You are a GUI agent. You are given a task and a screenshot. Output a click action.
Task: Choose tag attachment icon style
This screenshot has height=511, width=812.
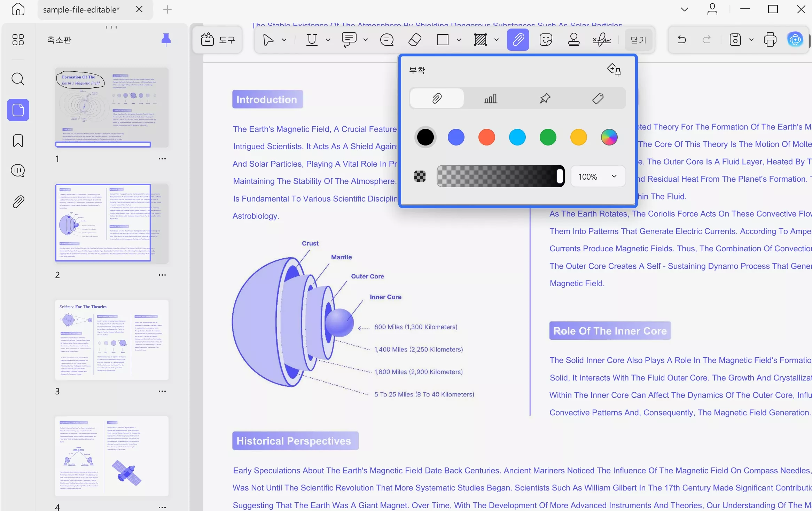pos(598,99)
